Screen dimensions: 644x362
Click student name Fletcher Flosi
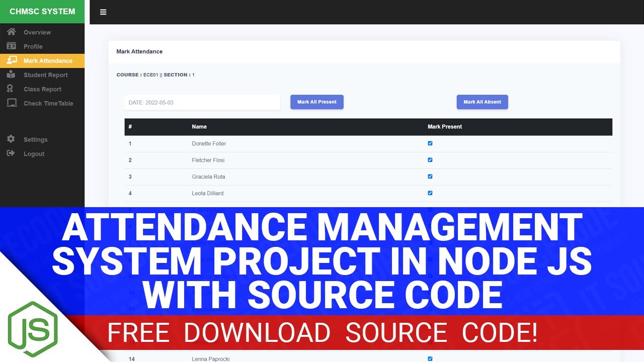coord(208,160)
